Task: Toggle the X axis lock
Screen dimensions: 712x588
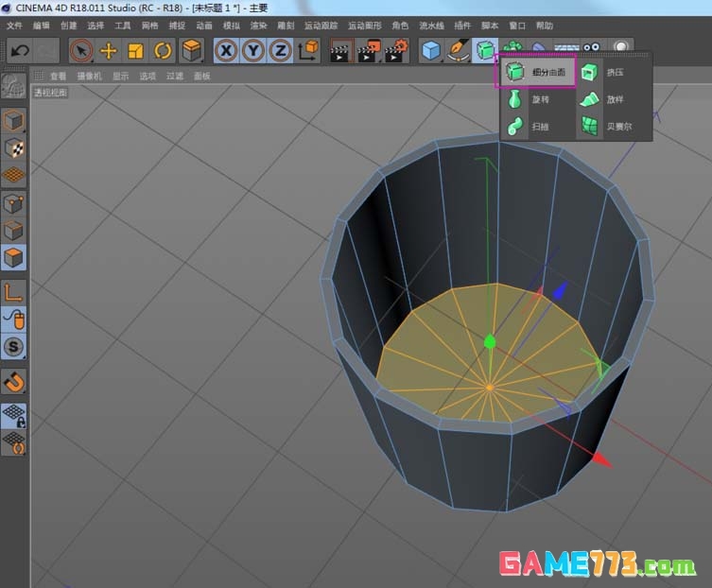Action: tap(226, 50)
